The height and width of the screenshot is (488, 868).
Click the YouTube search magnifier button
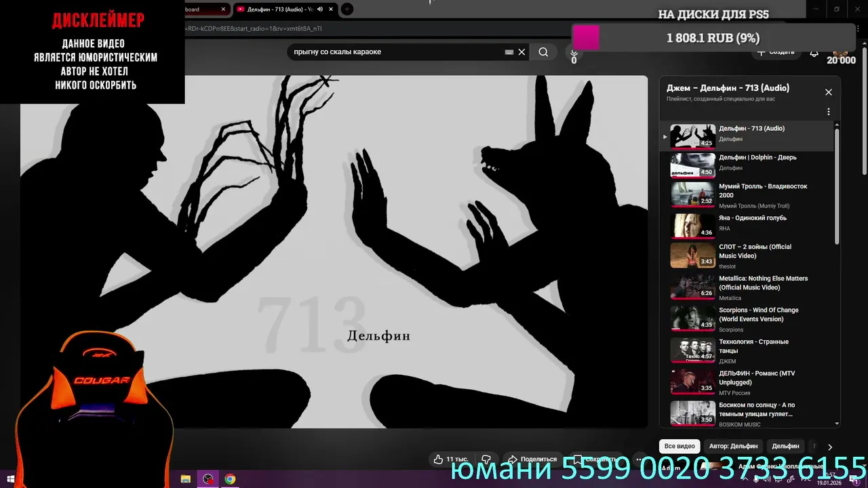543,52
